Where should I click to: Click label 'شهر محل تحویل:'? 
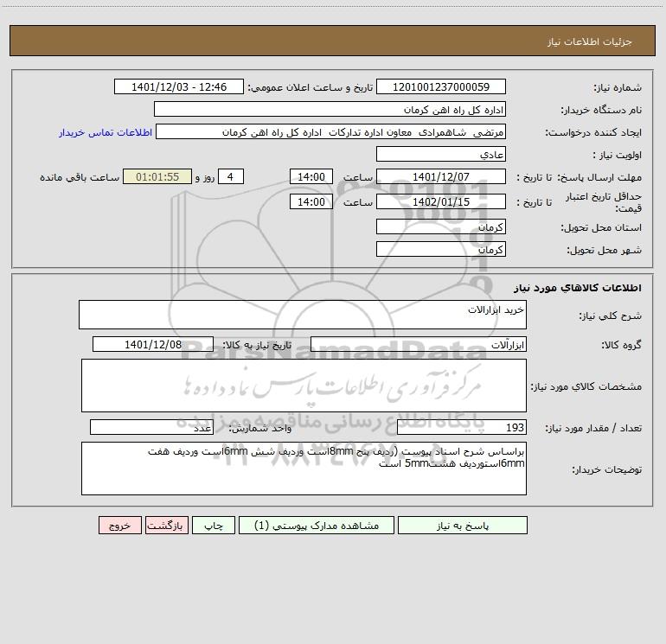coord(605,251)
